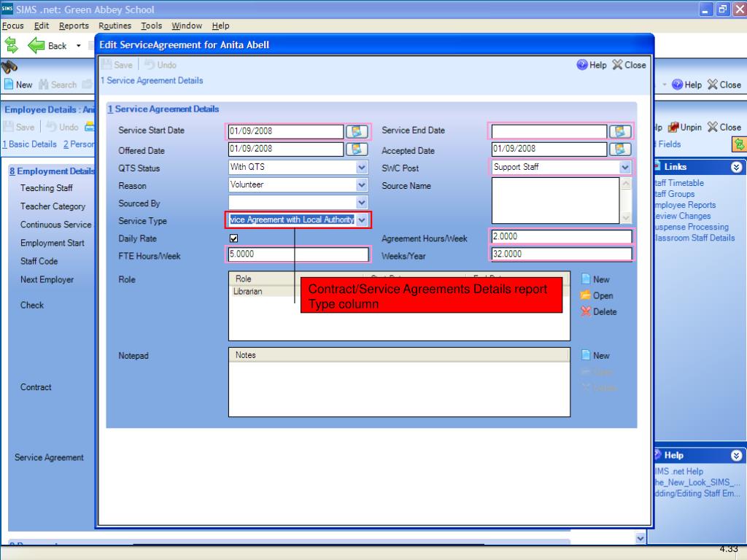Click in Agreement Hours/Week field
This screenshot has height=560, width=747.
pos(562,237)
